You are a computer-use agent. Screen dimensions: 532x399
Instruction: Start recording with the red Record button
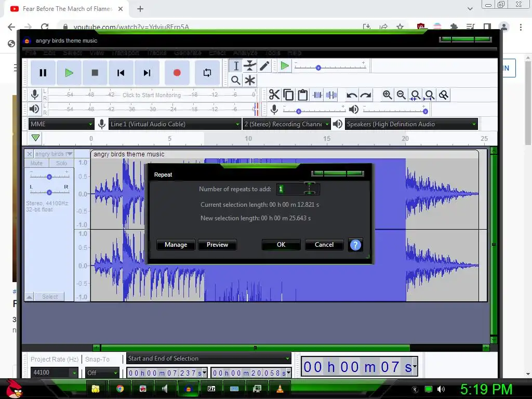coord(177,73)
